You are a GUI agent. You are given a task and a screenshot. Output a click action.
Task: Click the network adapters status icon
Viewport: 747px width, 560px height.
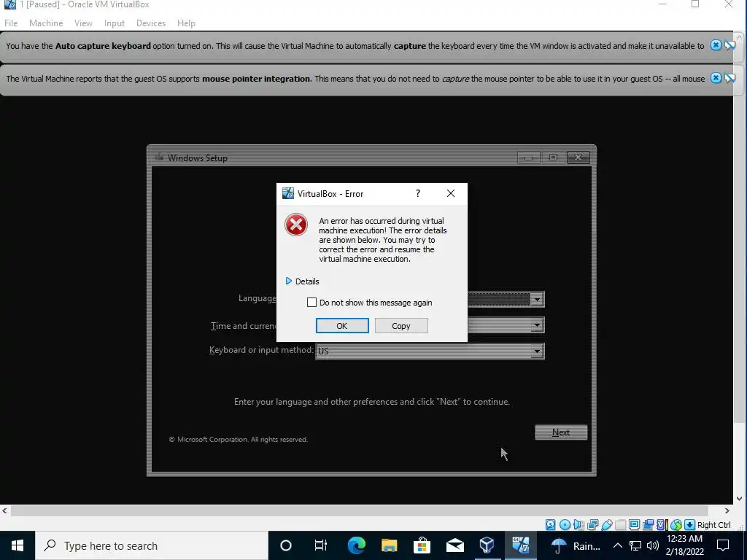tap(592, 525)
